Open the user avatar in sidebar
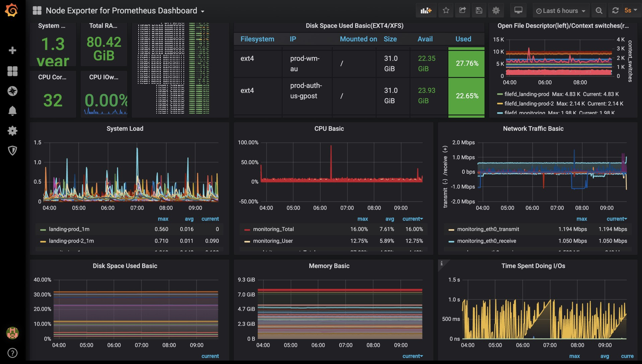642x364 pixels. 13,333
